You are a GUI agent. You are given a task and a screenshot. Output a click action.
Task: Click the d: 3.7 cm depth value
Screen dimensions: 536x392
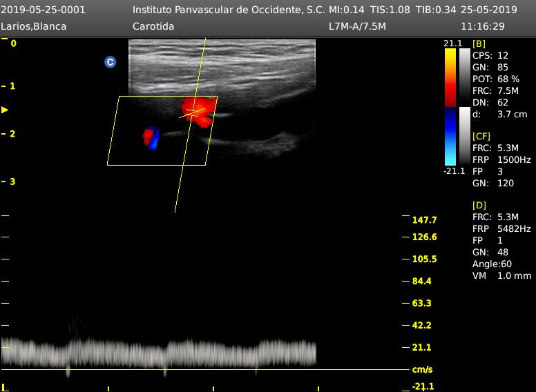pos(500,114)
